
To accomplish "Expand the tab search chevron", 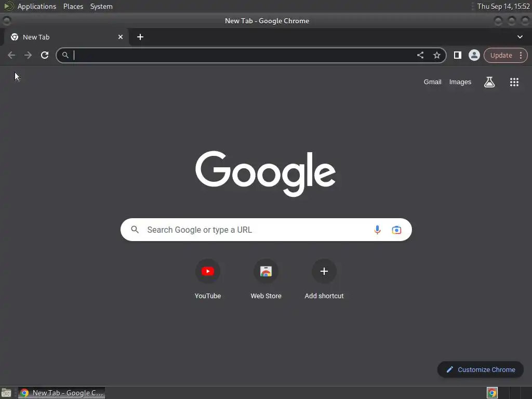I will (520, 37).
